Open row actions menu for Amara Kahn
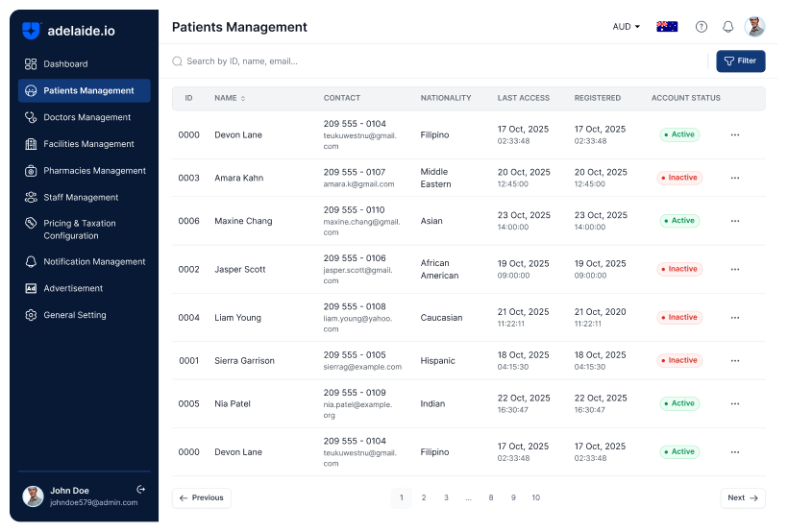 click(x=735, y=178)
